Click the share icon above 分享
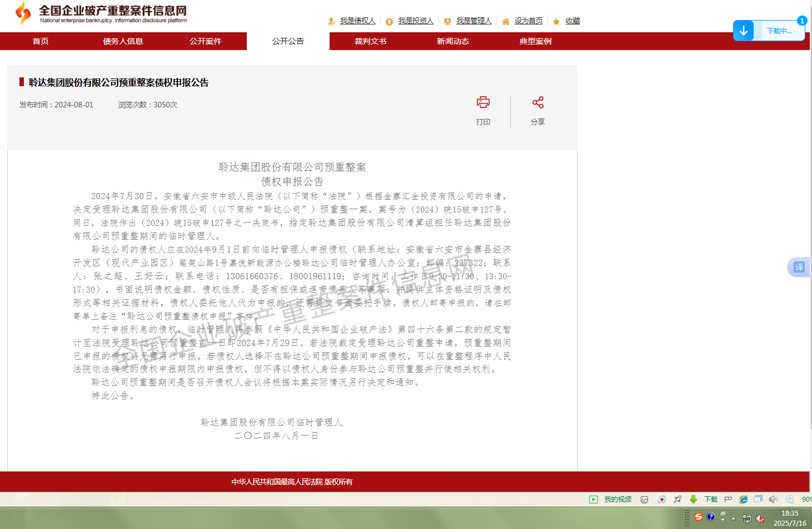The image size is (812, 529). [538, 102]
